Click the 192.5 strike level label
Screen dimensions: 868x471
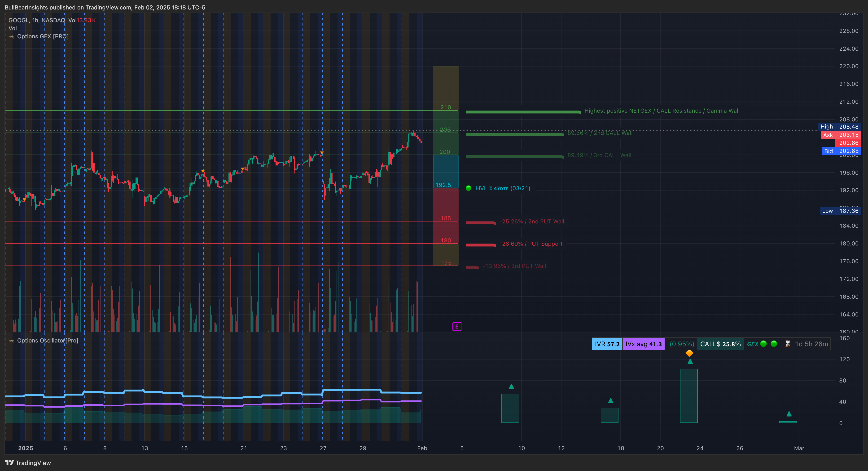point(443,185)
